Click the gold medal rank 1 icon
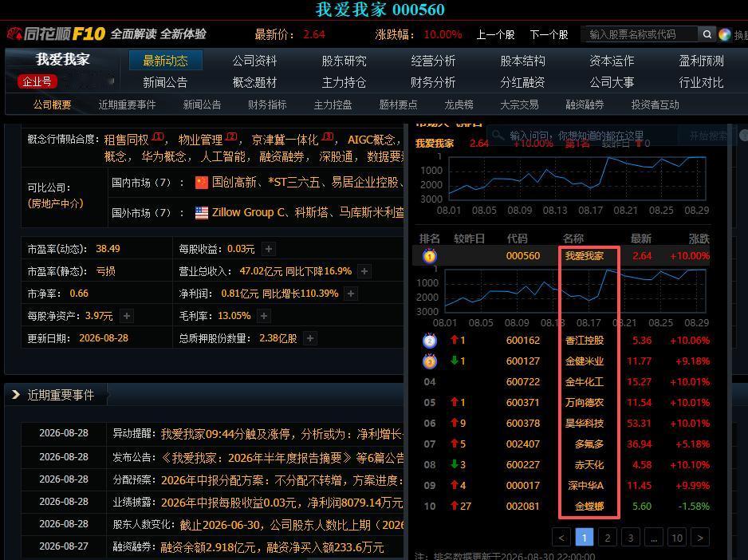This screenshot has height=560, width=748. point(429,256)
